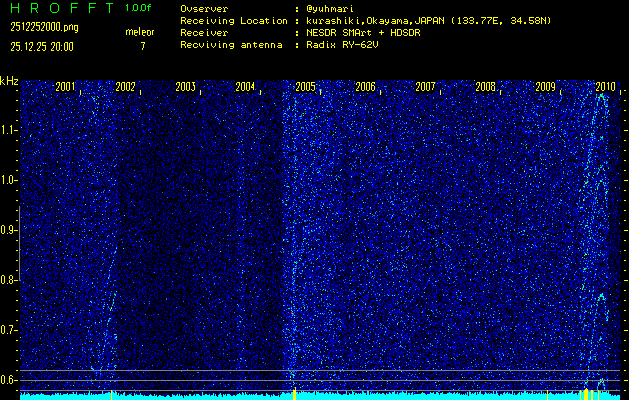The image size is (629, 400).
Task: Click the filename 2512252000.png
Action: [x=45, y=27]
